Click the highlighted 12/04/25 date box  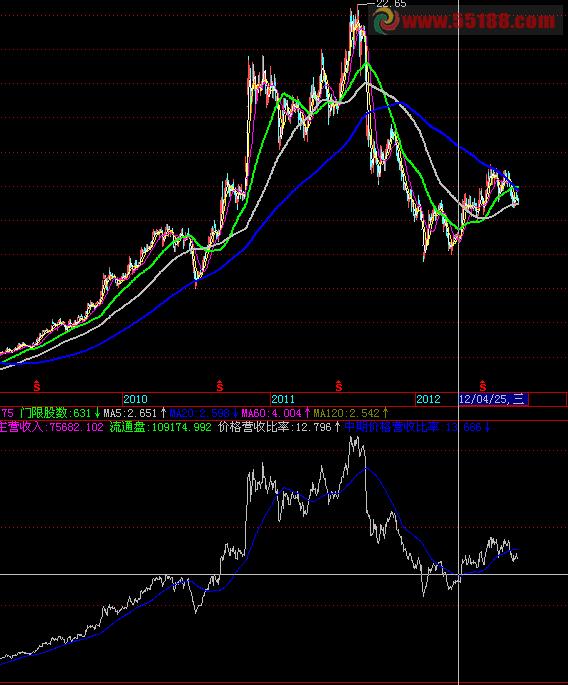click(x=493, y=399)
